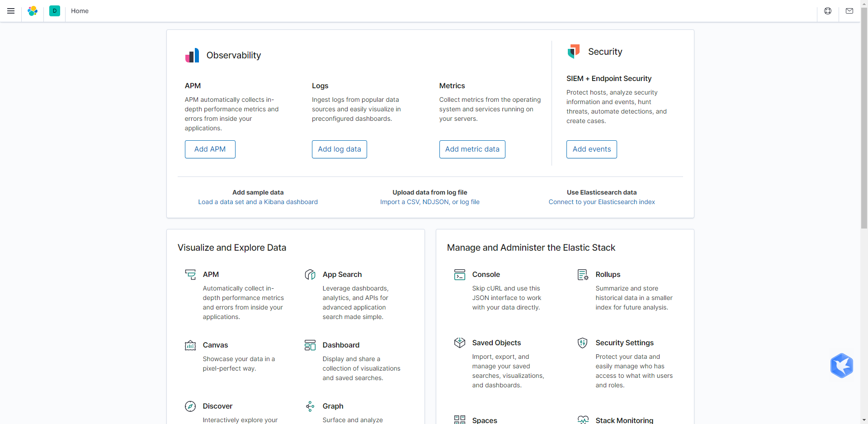This screenshot has width=868, height=424.
Task: Open Load a data set and Kibana dashboard
Action: coord(258,202)
